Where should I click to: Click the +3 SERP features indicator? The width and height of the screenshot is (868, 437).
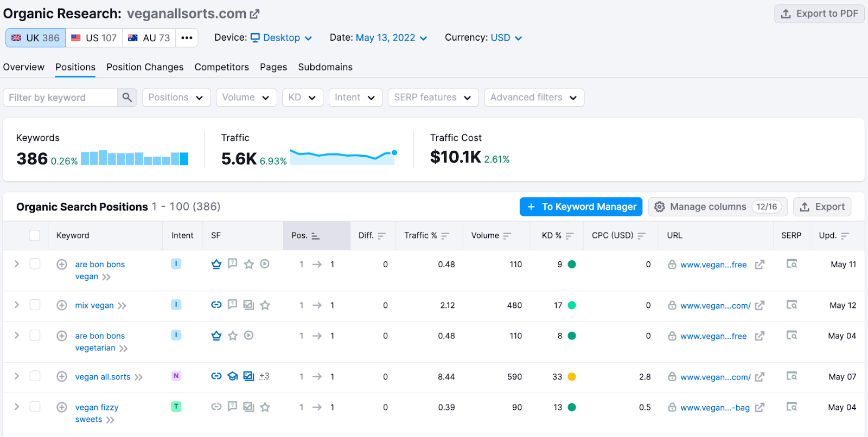tap(264, 376)
